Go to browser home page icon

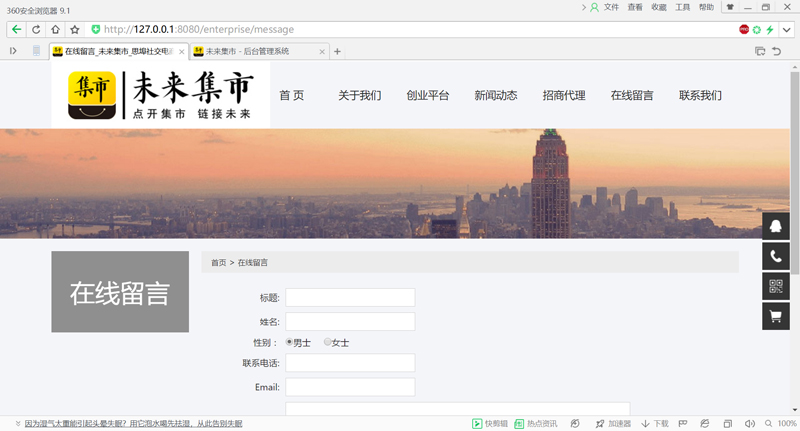(55, 29)
